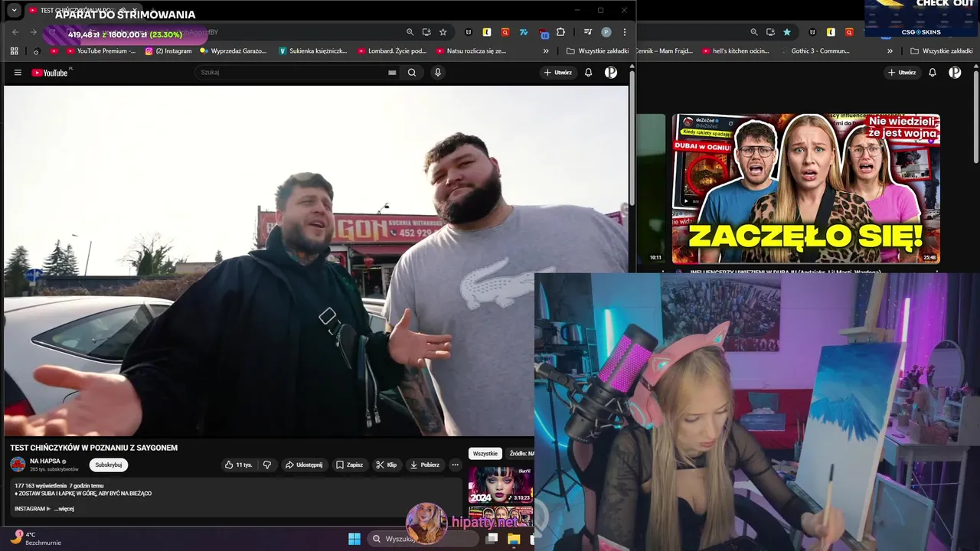The height and width of the screenshot is (551, 980).
Task: Open the browser extensions puzzle icon
Action: (560, 32)
